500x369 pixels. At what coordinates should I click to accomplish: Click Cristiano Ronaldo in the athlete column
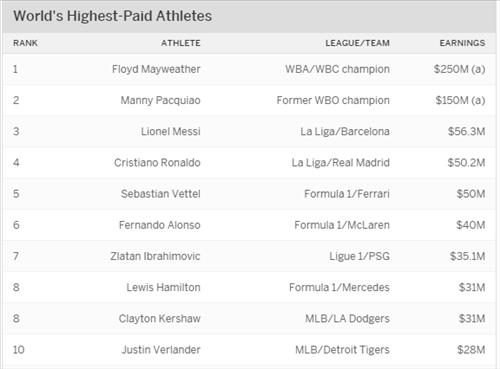click(x=157, y=163)
